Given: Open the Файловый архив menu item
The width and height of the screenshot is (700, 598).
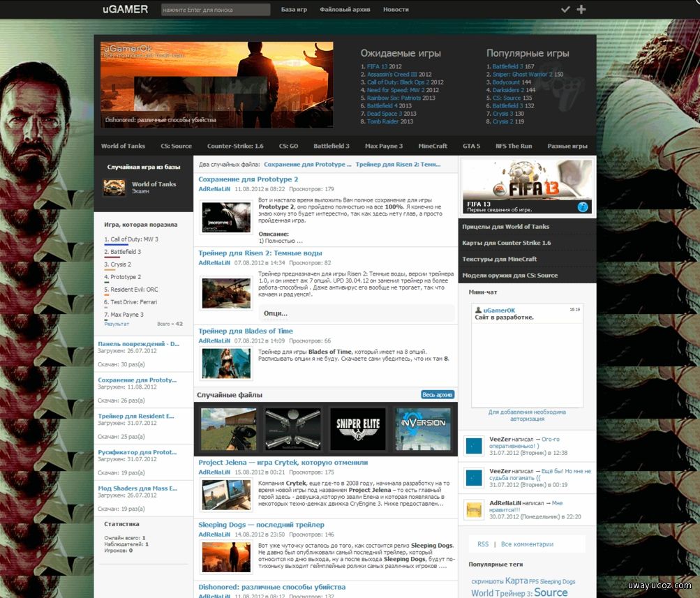Looking at the screenshot, I should point(345,9).
